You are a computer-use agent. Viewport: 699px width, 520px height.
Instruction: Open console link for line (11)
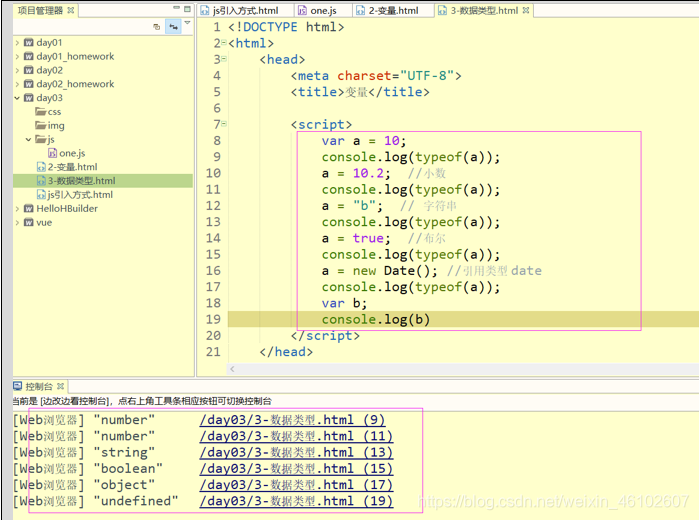point(296,436)
